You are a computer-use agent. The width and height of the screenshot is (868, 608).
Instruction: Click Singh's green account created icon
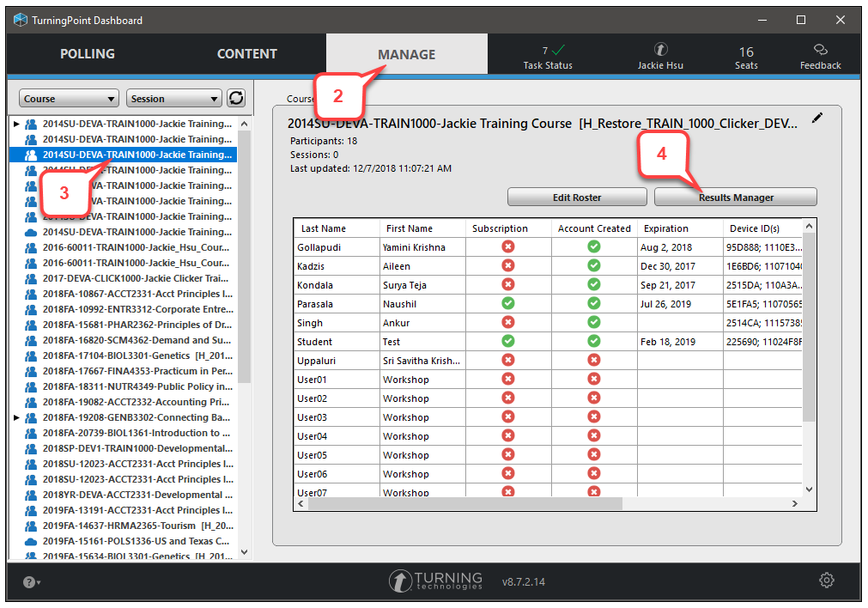(x=594, y=322)
